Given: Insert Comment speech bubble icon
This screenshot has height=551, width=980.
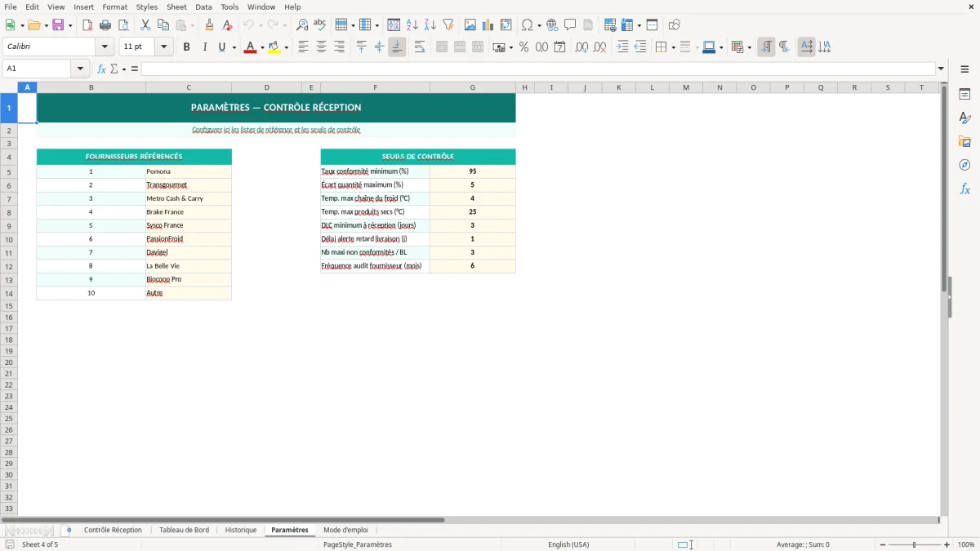Looking at the screenshot, I should pos(570,25).
